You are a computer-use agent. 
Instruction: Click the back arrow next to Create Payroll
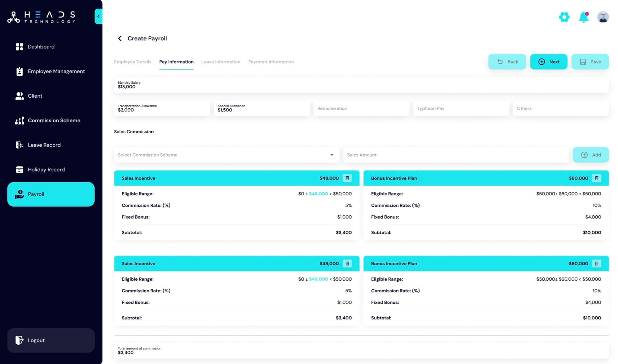(x=120, y=38)
